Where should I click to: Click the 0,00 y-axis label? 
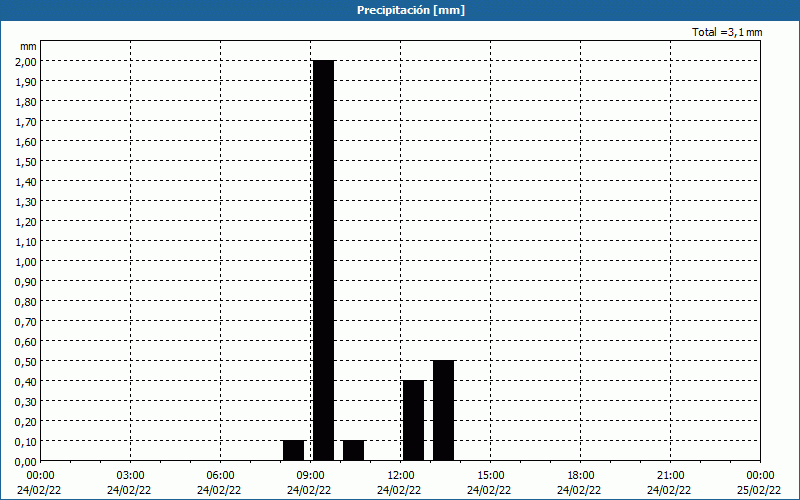(x=26, y=461)
